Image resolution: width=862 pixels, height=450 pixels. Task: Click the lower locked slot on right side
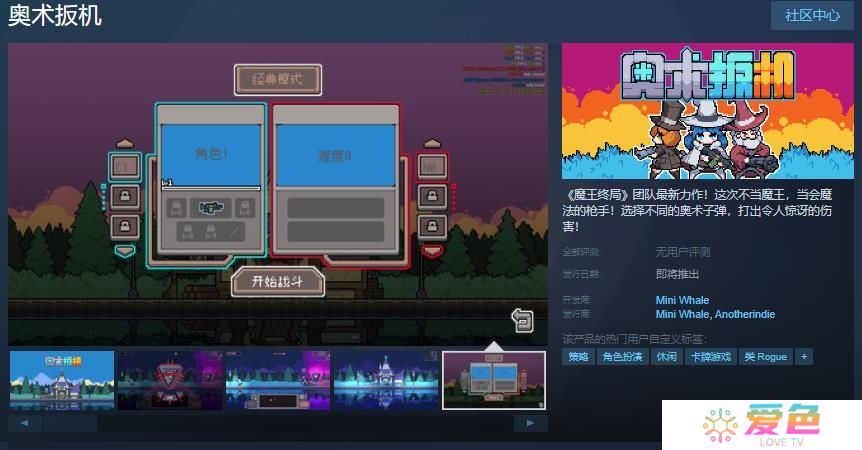(x=432, y=226)
